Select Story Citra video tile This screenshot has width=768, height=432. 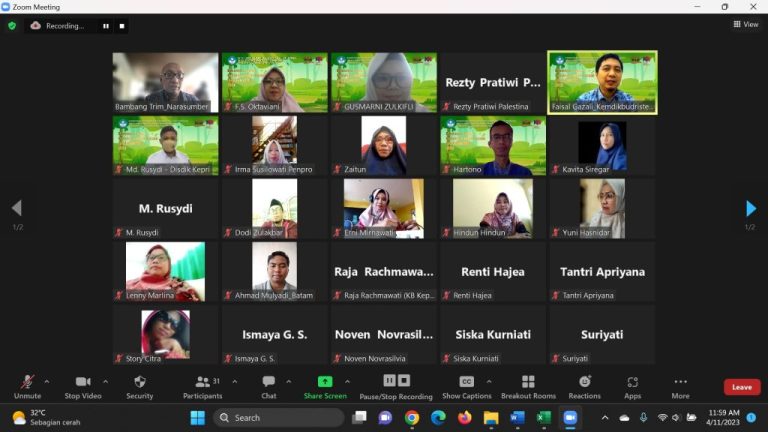pyautogui.click(x=166, y=335)
